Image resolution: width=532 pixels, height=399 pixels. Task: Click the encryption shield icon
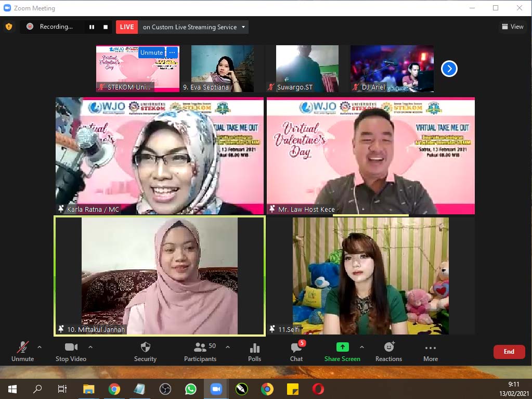[x=9, y=27]
